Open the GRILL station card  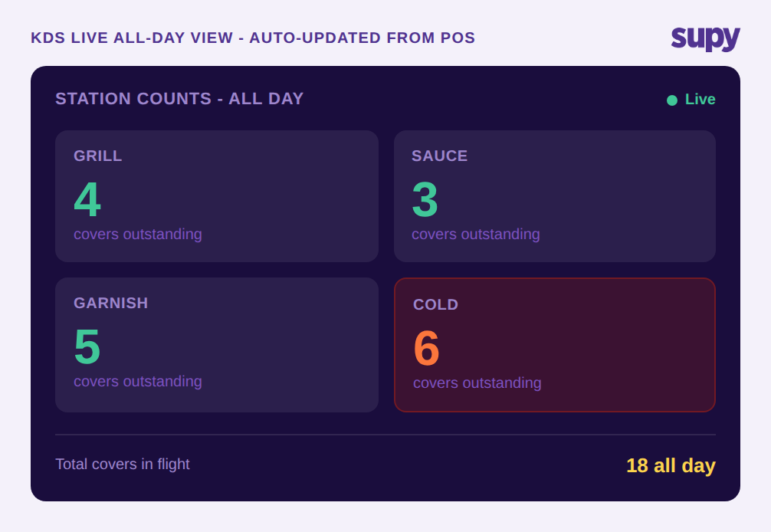[217, 196]
